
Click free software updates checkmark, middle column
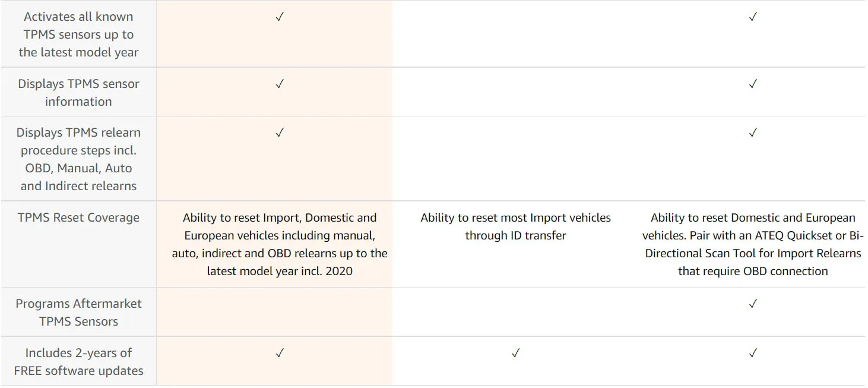coord(515,353)
